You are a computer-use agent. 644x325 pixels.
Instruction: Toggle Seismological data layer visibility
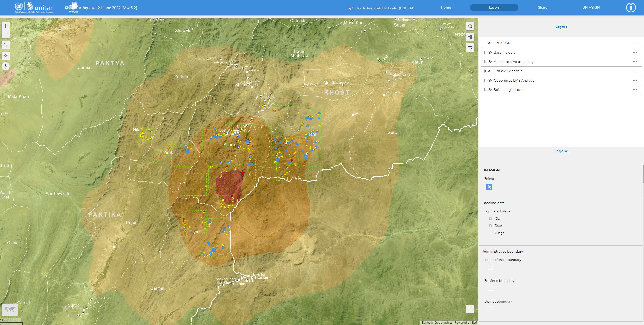click(490, 90)
